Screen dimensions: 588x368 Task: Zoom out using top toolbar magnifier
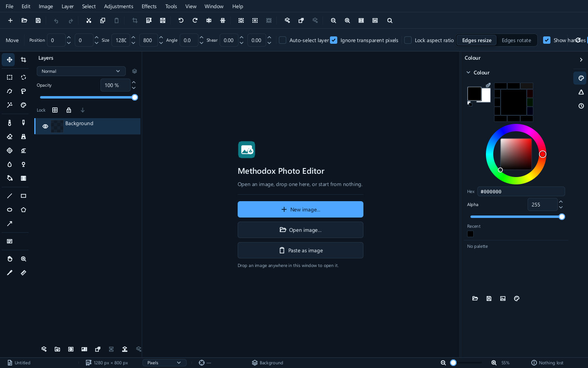click(x=333, y=20)
